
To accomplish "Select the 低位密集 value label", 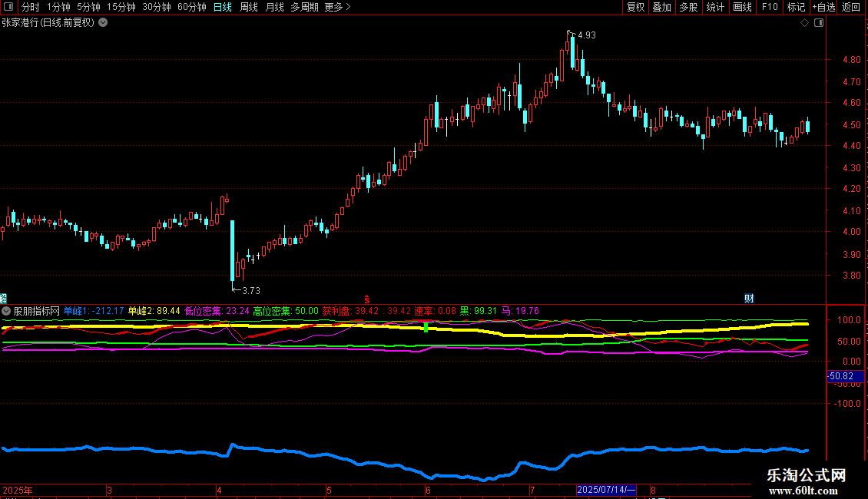I will 217,312.
